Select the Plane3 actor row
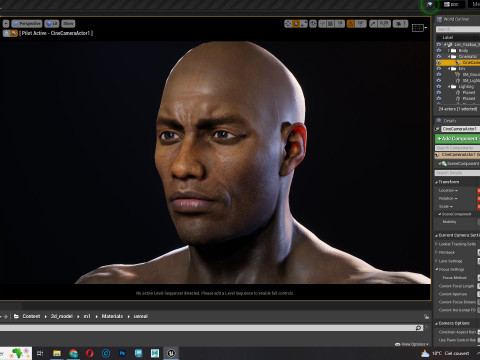Viewport: 480px width, 360px height. pyautogui.click(x=458, y=92)
